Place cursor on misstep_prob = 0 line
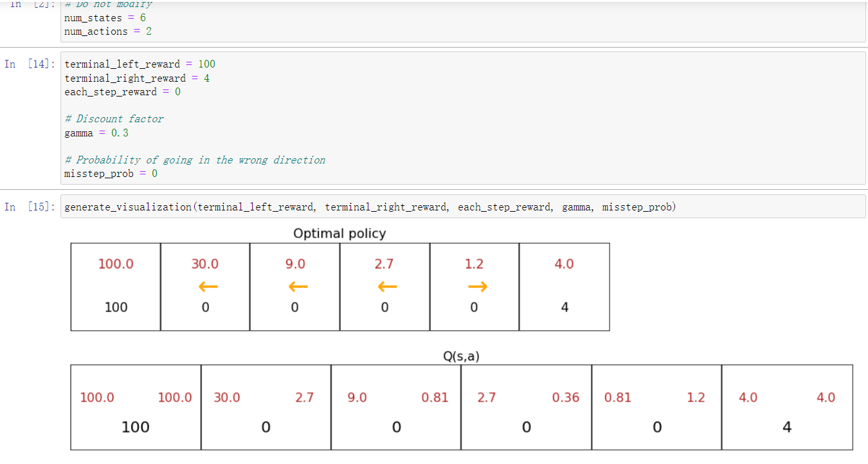 tap(111, 174)
